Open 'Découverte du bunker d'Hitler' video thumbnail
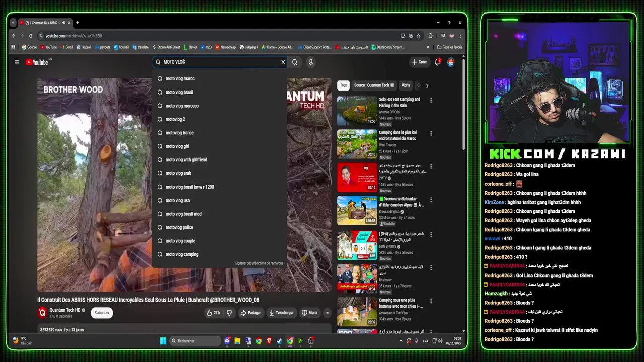Image resolution: width=644 pixels, height=362 pixels. click(357, 211)
